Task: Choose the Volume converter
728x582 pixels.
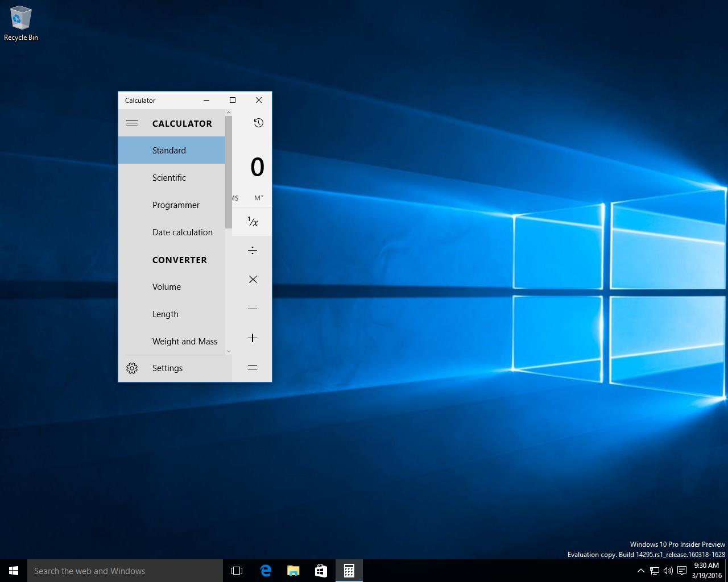Action: click(167, 287)
